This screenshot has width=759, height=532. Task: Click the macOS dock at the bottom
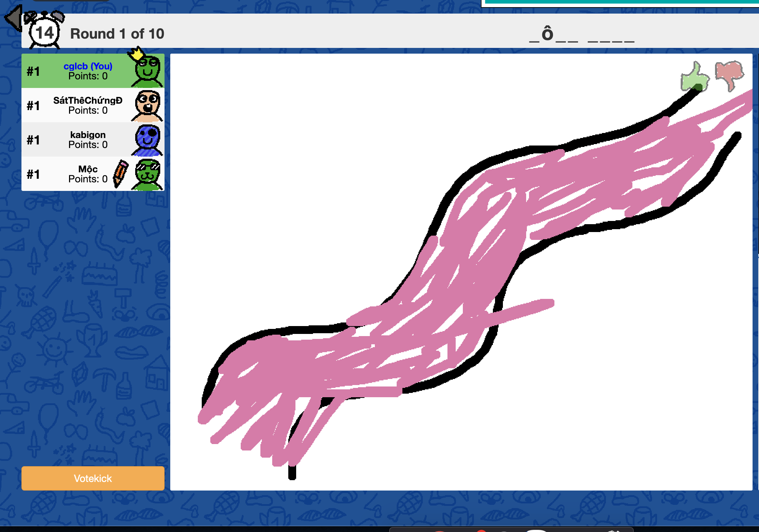(511, 529)
